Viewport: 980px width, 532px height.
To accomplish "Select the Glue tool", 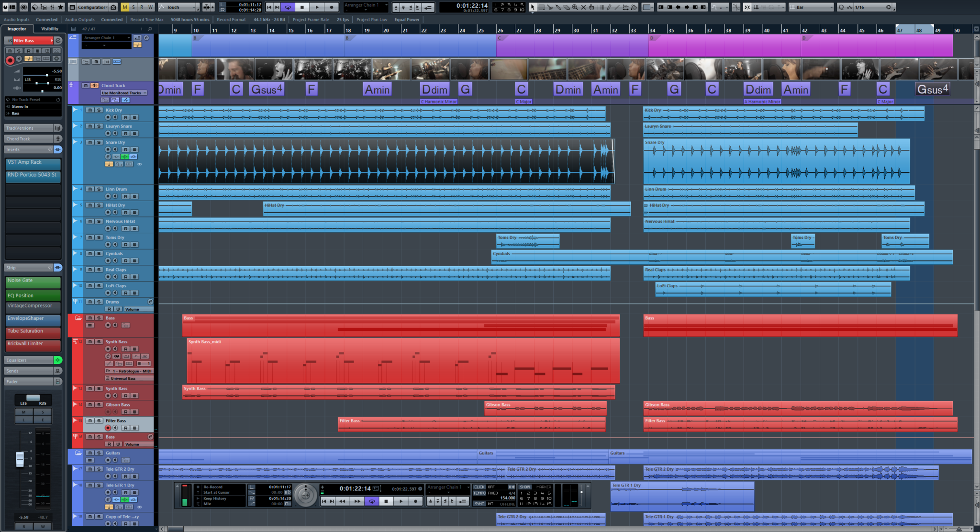I will [558, 7].
